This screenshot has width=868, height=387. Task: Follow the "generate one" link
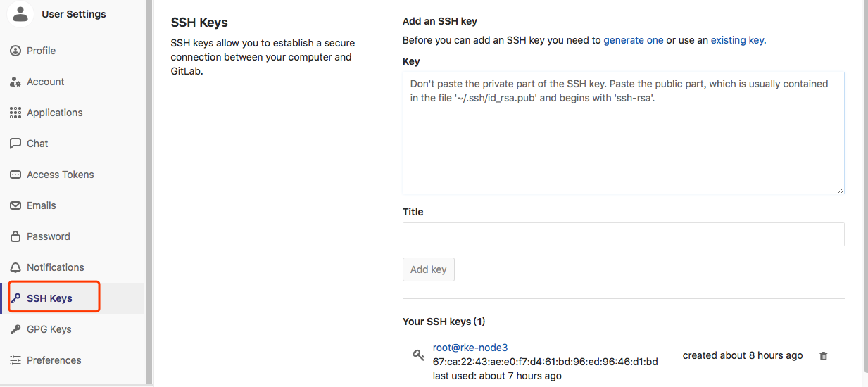click(634, 40)
